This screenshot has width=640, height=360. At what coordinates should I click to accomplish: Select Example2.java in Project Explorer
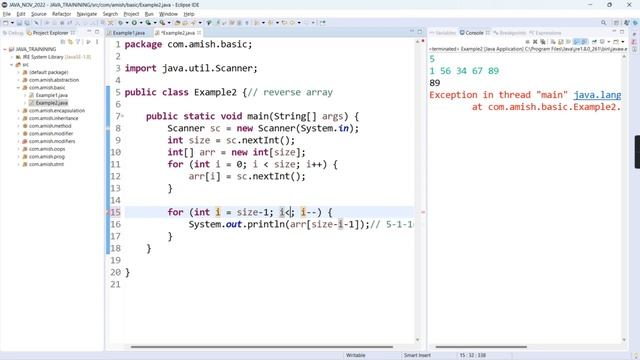(x=51, y=103)
